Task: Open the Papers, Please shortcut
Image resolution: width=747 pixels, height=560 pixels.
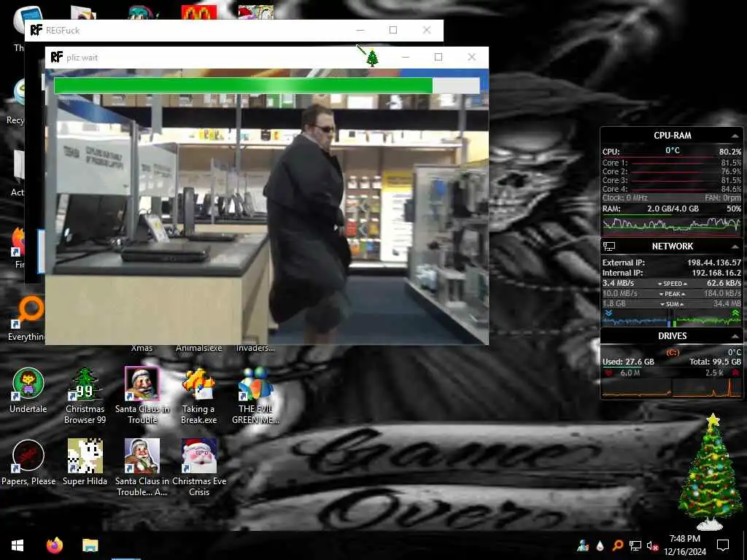Action: point(28,463)
